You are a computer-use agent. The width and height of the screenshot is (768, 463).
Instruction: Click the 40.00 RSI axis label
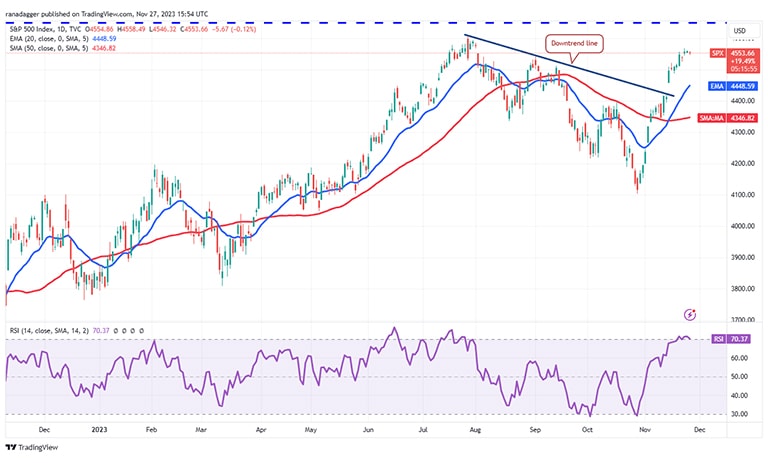(x=740, y=395)
